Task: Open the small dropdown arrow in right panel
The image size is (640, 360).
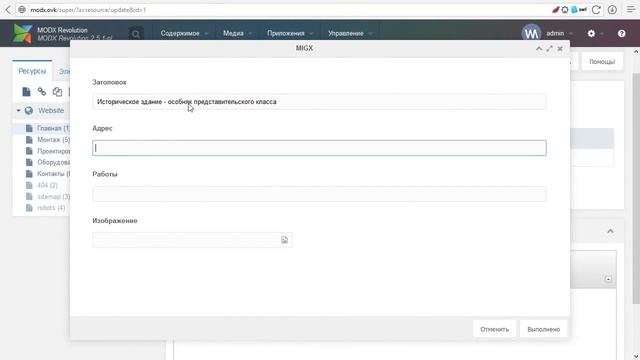Action: point(608,279)
